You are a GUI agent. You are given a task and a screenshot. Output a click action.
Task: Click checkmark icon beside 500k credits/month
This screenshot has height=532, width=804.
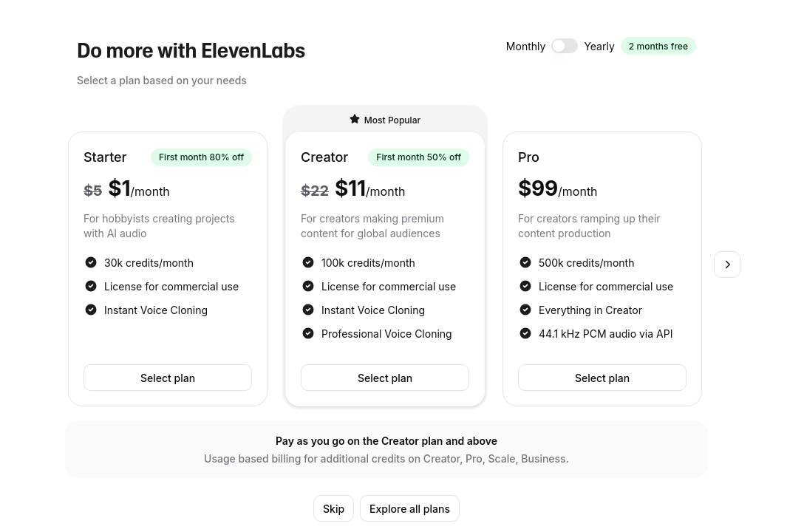click(525, 262)
